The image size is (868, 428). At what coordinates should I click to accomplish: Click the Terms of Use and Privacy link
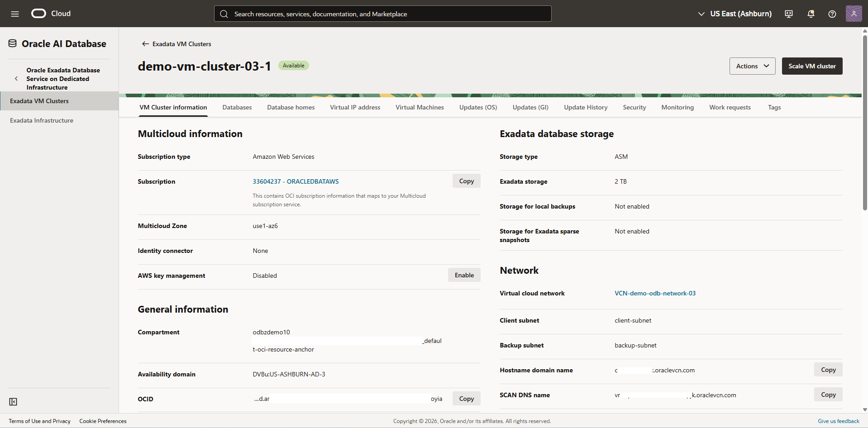[39, 421]
